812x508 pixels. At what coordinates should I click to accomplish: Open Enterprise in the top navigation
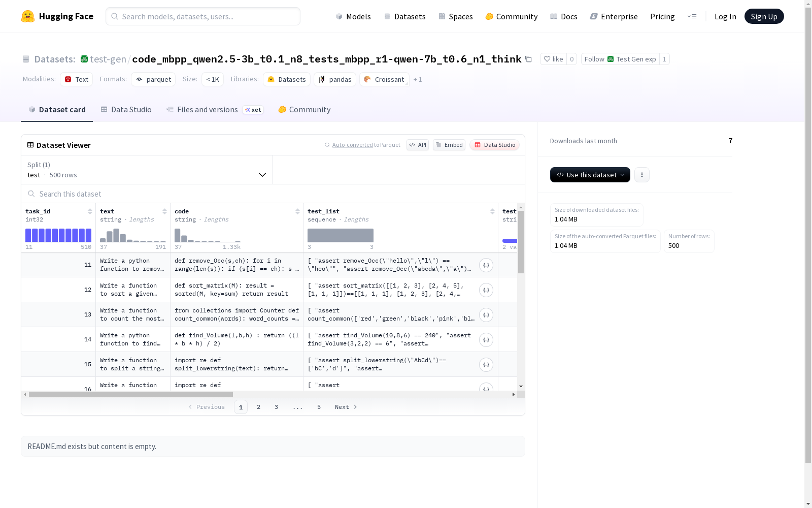pos(614,16)
